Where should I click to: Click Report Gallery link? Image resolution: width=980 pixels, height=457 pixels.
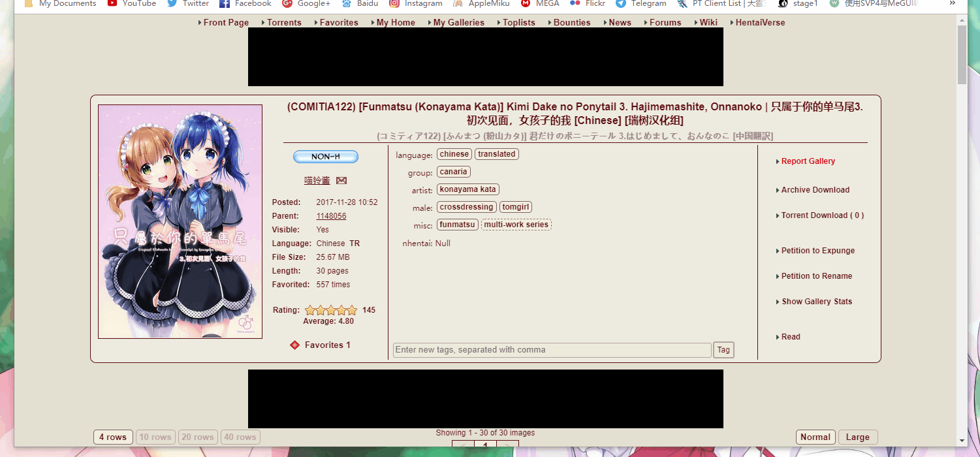pyautogui.click(x=808, y=161)
